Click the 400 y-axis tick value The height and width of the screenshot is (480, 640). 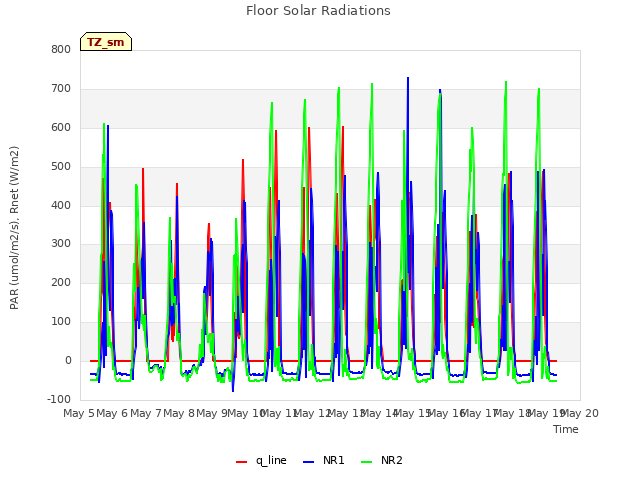coord(61,205)
